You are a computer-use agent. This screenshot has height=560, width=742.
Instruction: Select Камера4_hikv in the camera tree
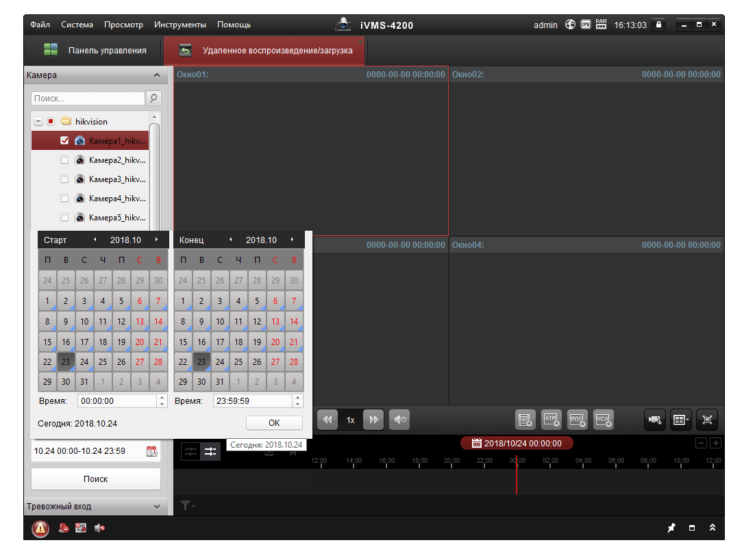(x=117, y=198)
